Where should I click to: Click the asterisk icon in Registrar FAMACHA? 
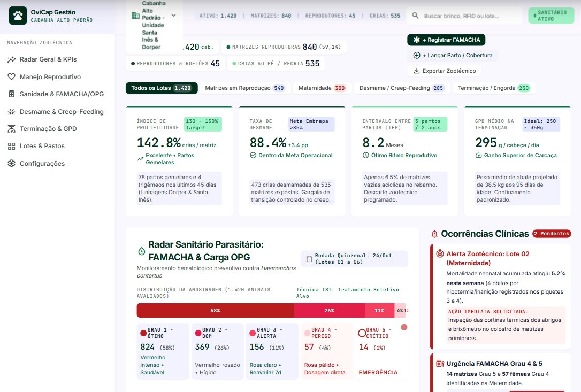(416, 40)
